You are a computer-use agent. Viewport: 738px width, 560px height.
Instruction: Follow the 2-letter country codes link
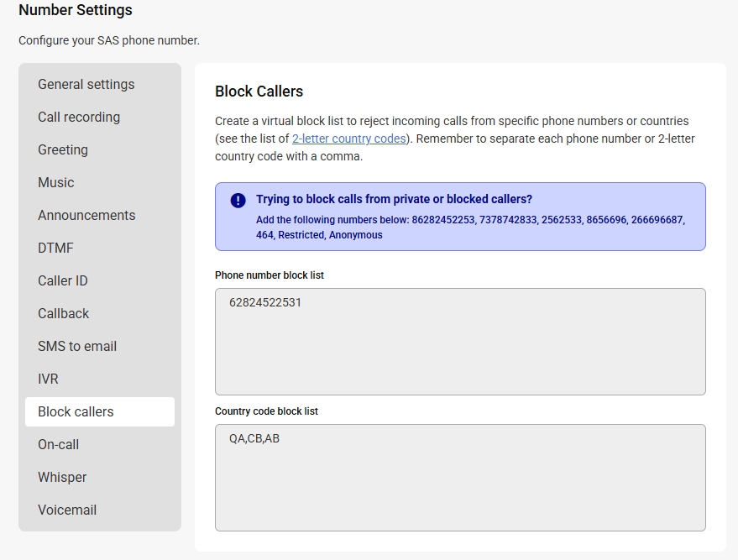[348, 139]
